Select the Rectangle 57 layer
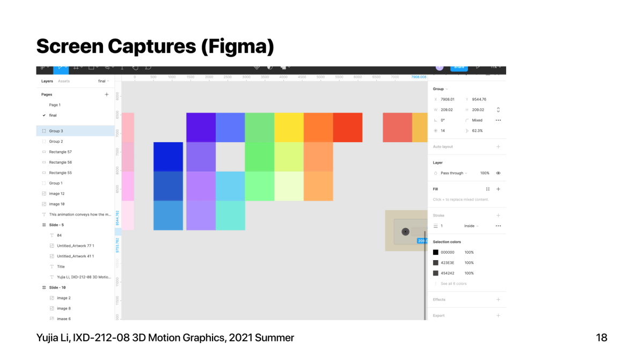Viewport: 644px width, 362px height. click(x=60, y=152)
